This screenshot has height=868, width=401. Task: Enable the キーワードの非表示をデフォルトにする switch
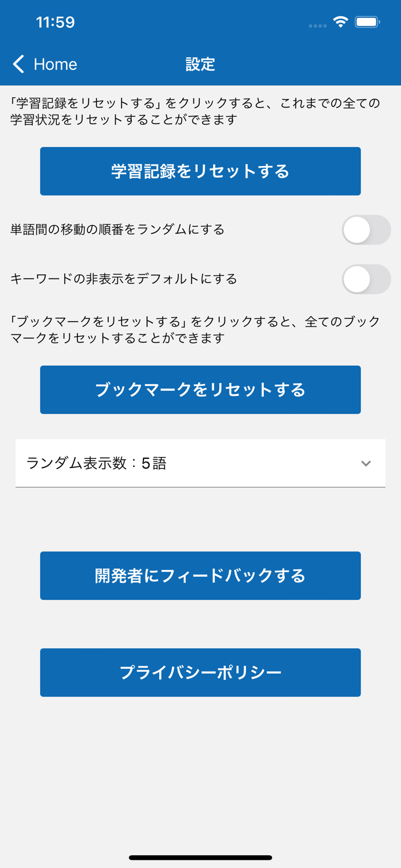coord(366,279)
